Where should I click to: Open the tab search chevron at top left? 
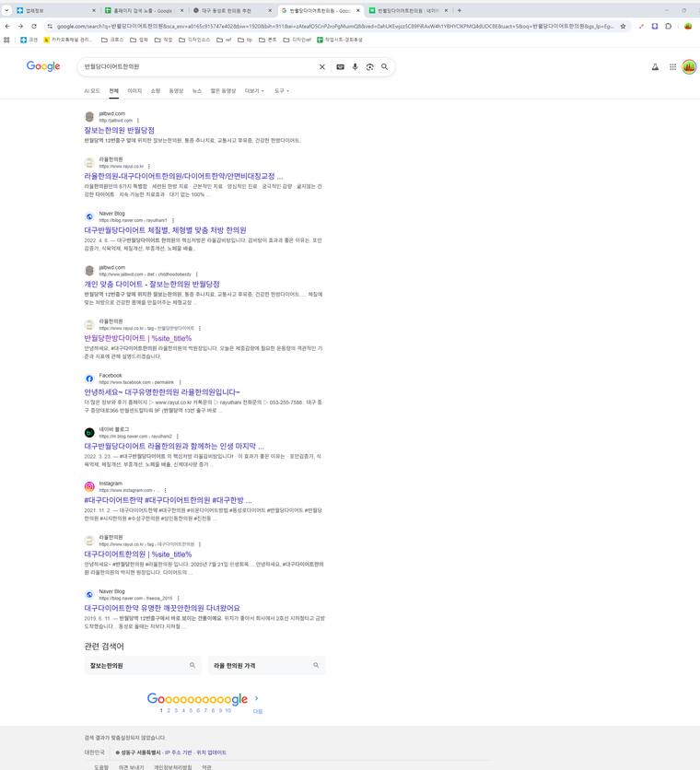coord(6,10)
